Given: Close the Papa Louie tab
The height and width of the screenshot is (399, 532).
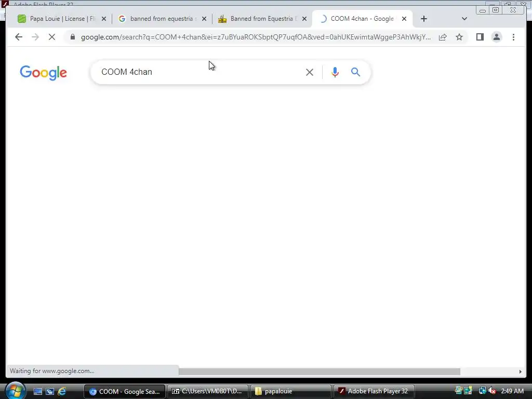Looking at the screenshot, I should point(104,19).
